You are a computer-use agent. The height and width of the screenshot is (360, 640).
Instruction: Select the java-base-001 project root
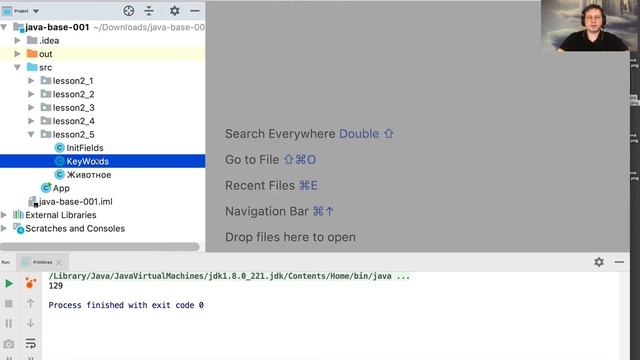pos(57,27)
